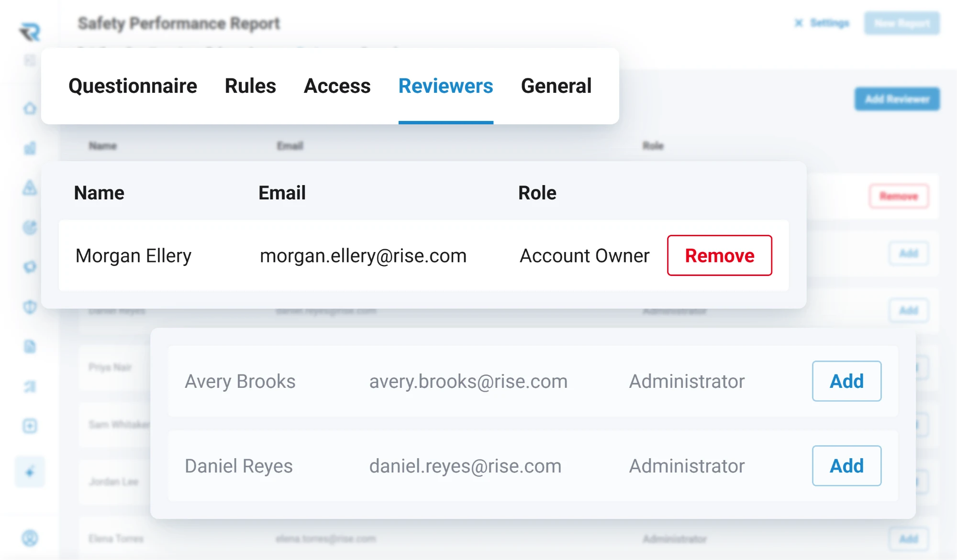This screenshot has width=957, height=560.
Task: Click Add in the avery.brooks@rise.com row's neighbor, Daniel Reyes
Action: pyautogui.click(x=846, y=466)
